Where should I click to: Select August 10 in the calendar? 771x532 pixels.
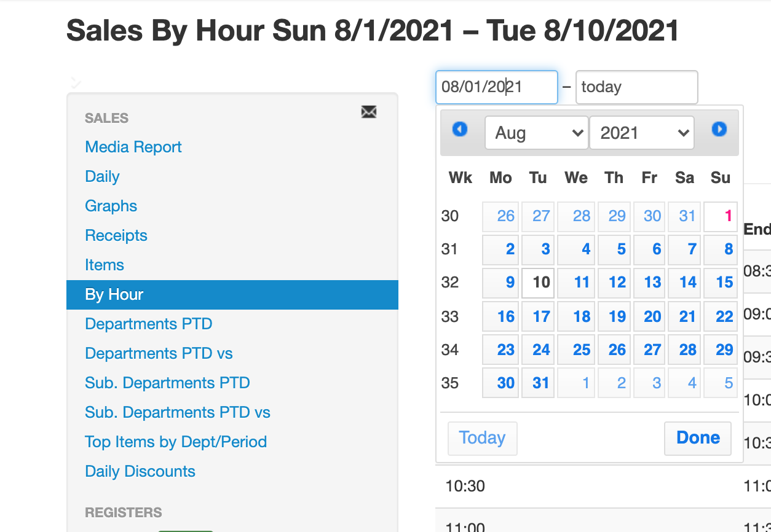pyautogui.click(x=539, y=283)
